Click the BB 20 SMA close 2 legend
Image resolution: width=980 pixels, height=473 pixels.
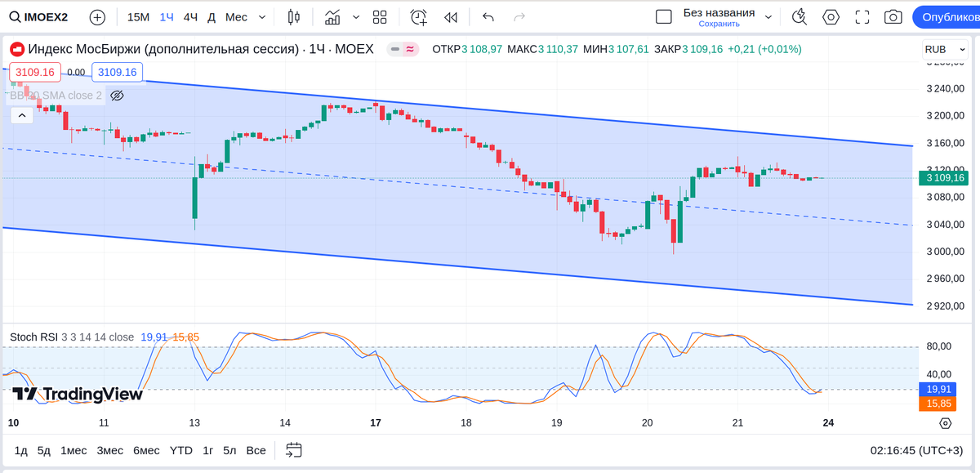(x=56, y=96)
